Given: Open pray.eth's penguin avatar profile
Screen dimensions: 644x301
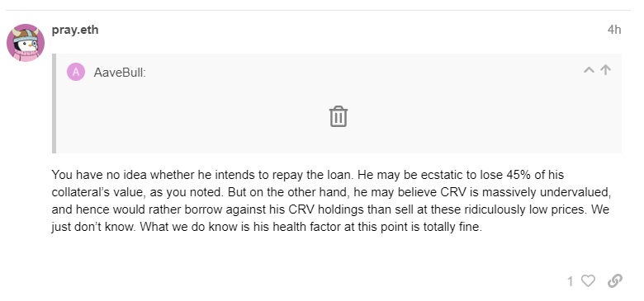Looking at the screenshot, I should coord(26,43).
